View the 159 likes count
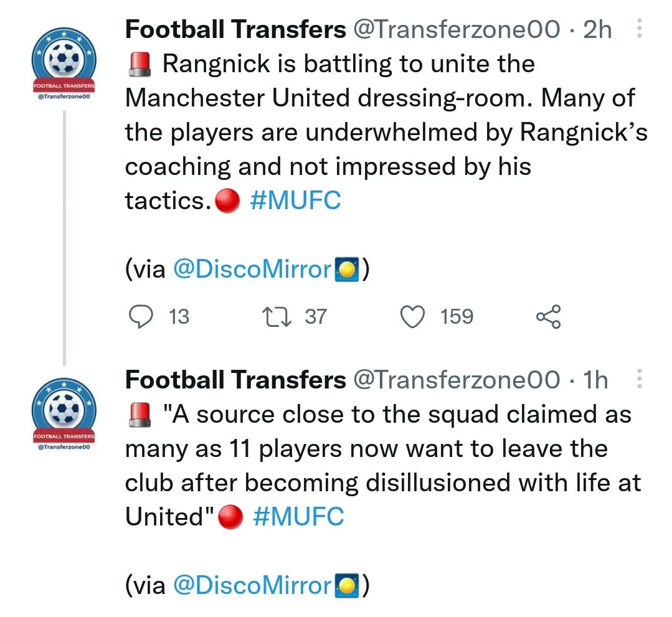672x617 pixels. [457, 316]
